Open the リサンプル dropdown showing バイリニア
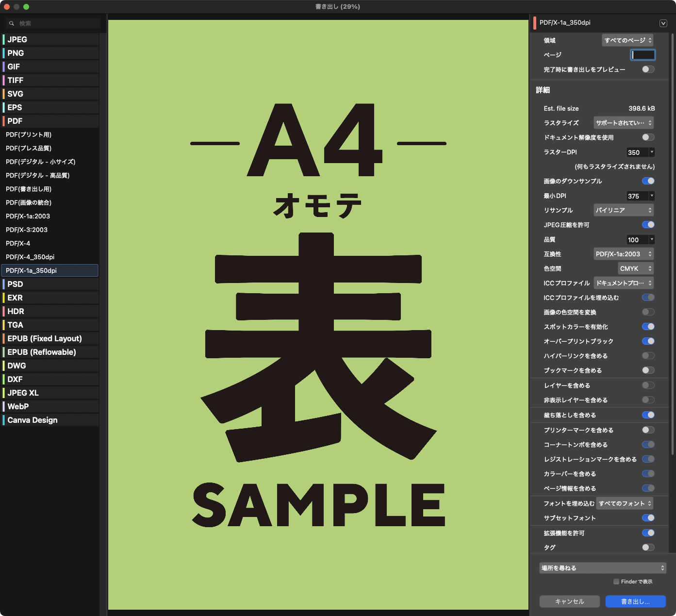This screenshot has width=676, height=616. point(623,210)
